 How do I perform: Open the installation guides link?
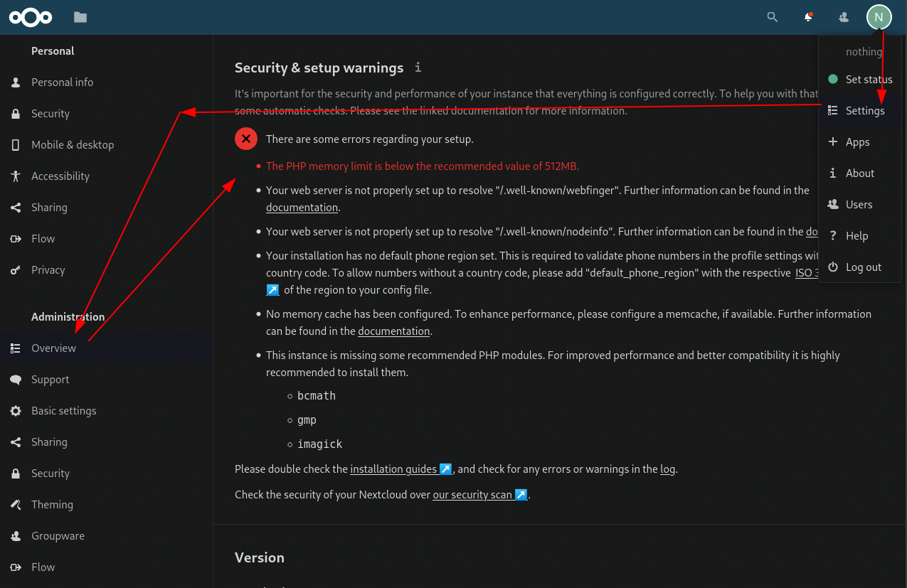(401, 469)
